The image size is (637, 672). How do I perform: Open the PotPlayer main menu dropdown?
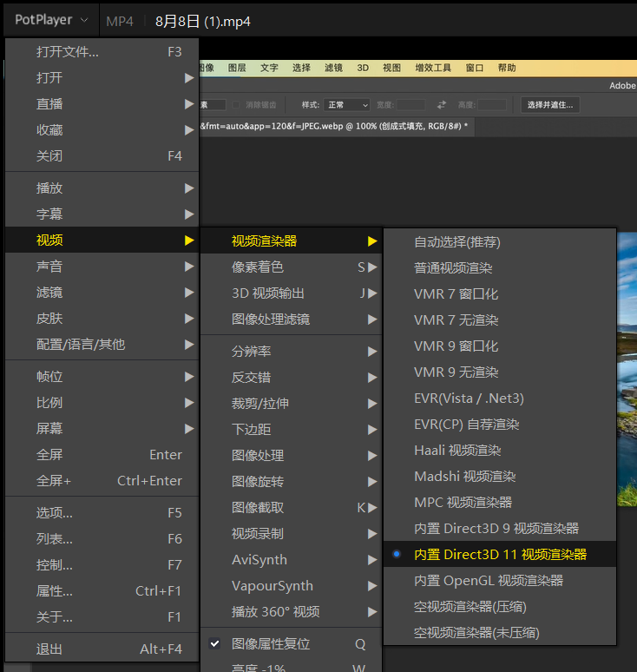tap(51, 20)
